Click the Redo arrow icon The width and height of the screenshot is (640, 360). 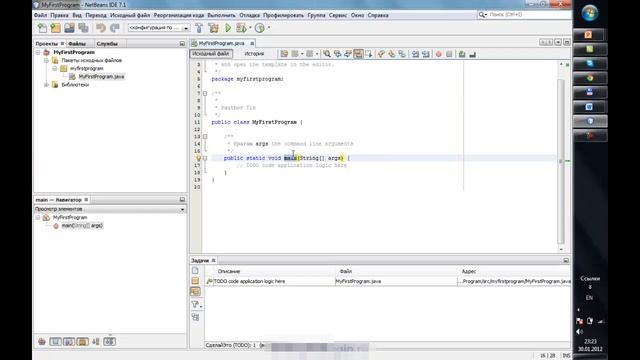(115, 28)
